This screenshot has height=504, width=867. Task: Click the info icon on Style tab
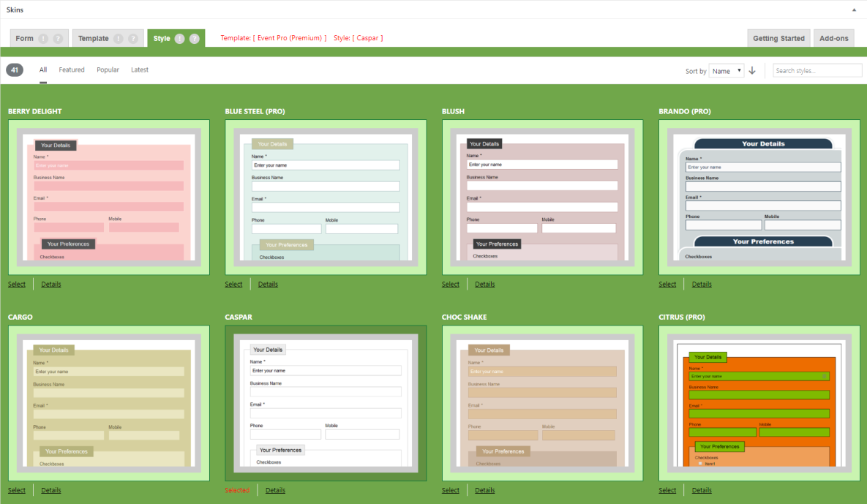[x=180, y=39]
